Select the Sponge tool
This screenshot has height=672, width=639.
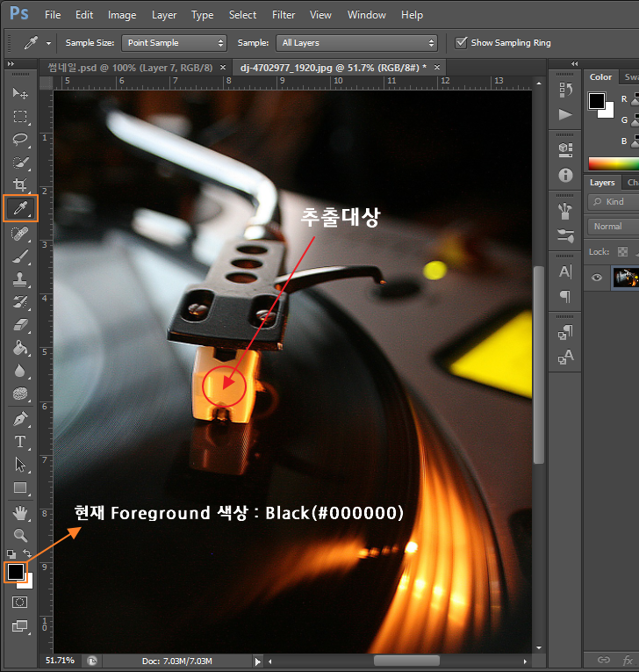(x=19, y=394)
